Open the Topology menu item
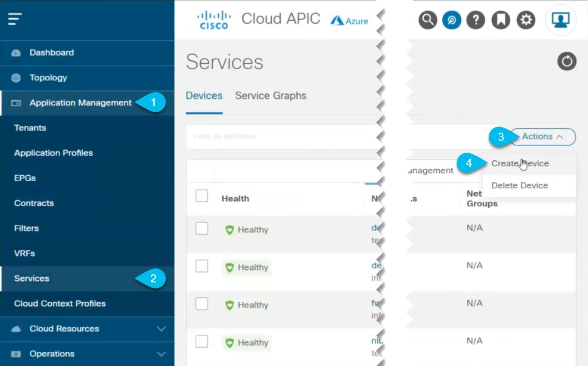Viewport: 588px width, 366px height. pos(87,78)
